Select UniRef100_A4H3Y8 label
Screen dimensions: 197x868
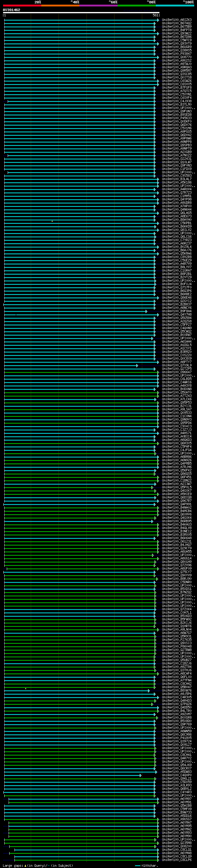pyautogui.click(x=177, y=386)
